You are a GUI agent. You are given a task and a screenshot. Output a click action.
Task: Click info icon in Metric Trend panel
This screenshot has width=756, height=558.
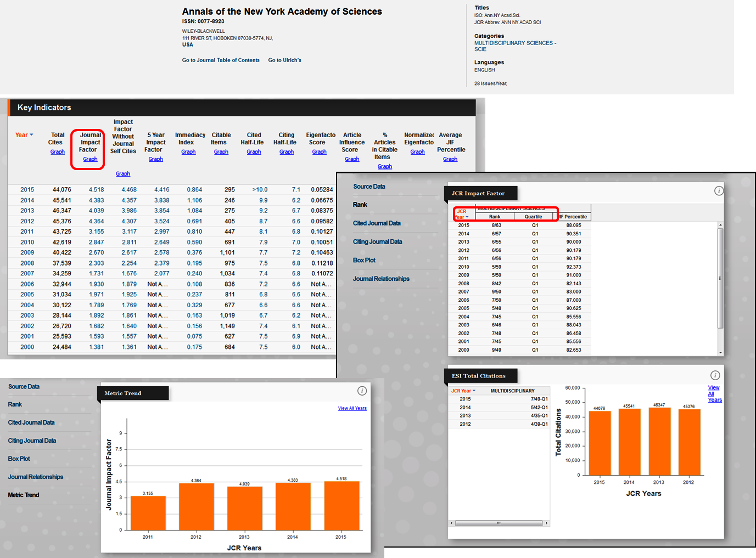(362, 391)
